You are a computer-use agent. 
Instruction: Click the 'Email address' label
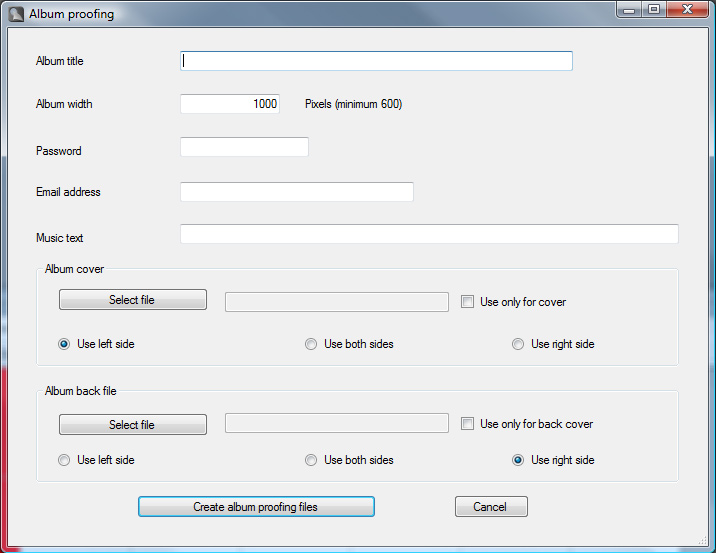68,192
